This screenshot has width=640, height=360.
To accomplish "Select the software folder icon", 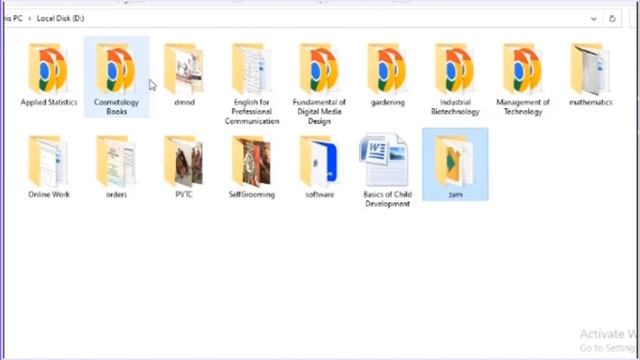I will tap(320, 161).
